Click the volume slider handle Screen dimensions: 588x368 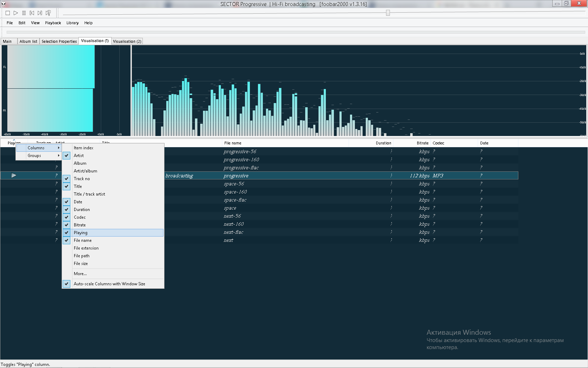[x=388, y=13]
